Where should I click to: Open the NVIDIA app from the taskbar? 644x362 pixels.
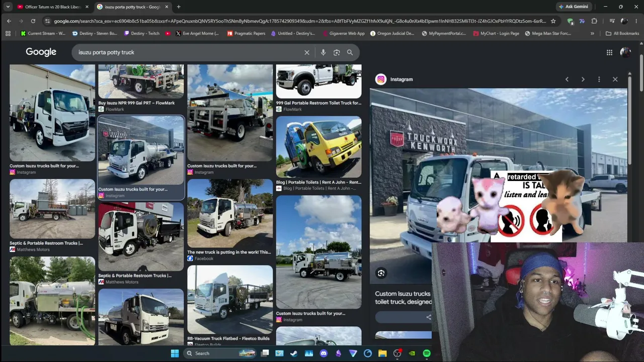(412, 353)
